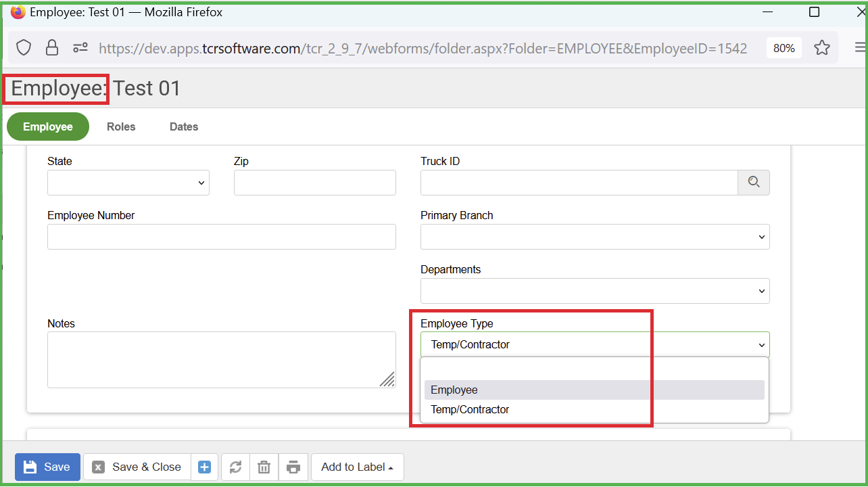868x487 pixels.
Task: Open the Add to Label dropdown
Action: [x=357, y=467]
